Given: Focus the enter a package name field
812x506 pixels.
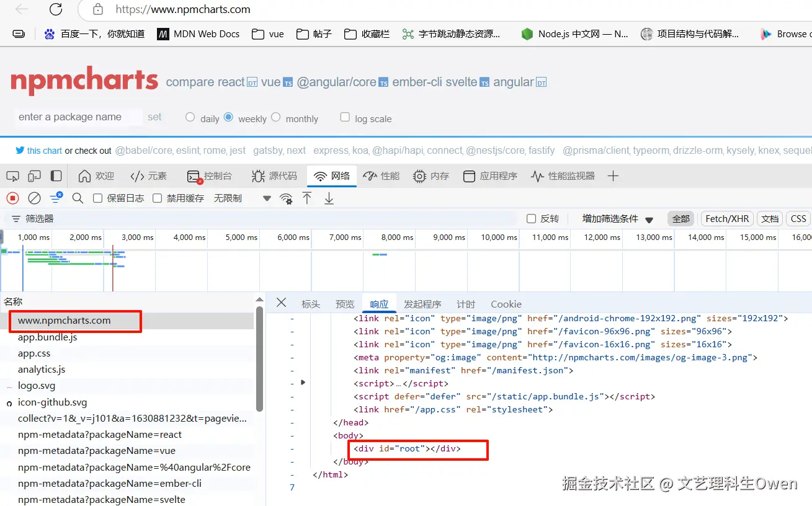Looking at the screenshot, I should coord(78,117).
